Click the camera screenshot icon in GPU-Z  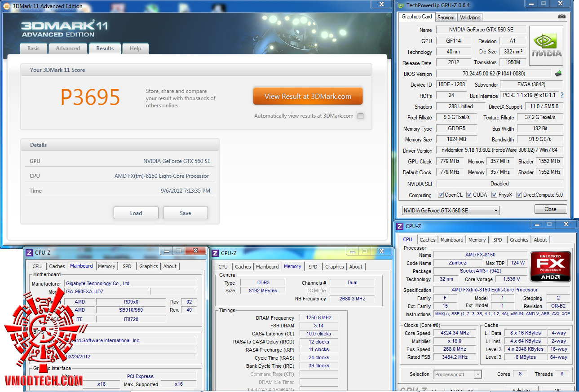(x=561, y=17)
